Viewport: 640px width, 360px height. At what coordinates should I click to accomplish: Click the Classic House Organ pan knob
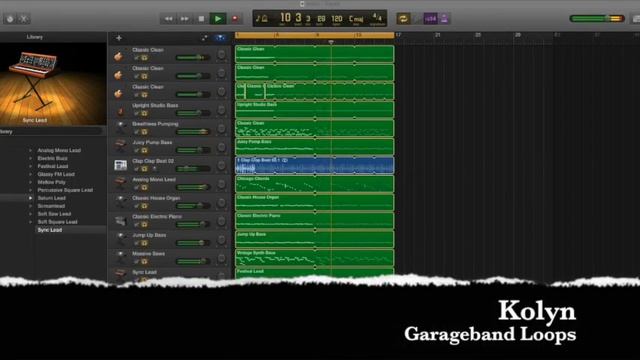pos(221,203)
